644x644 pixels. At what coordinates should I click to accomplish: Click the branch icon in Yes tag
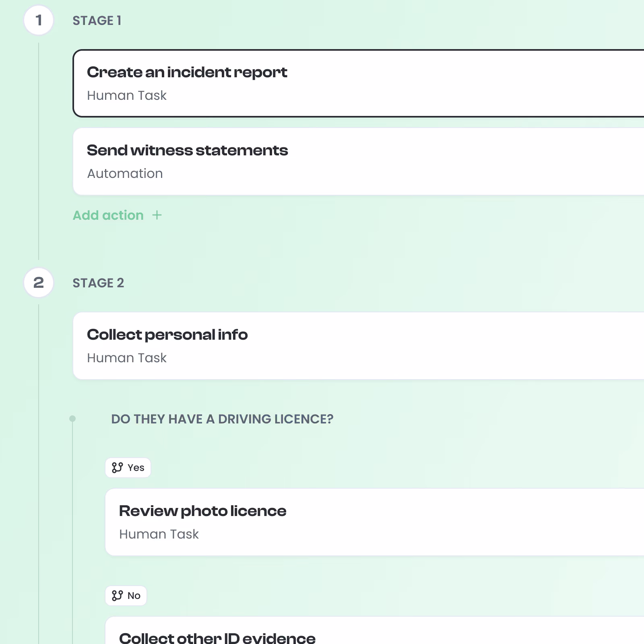click(x=117, y=468)
